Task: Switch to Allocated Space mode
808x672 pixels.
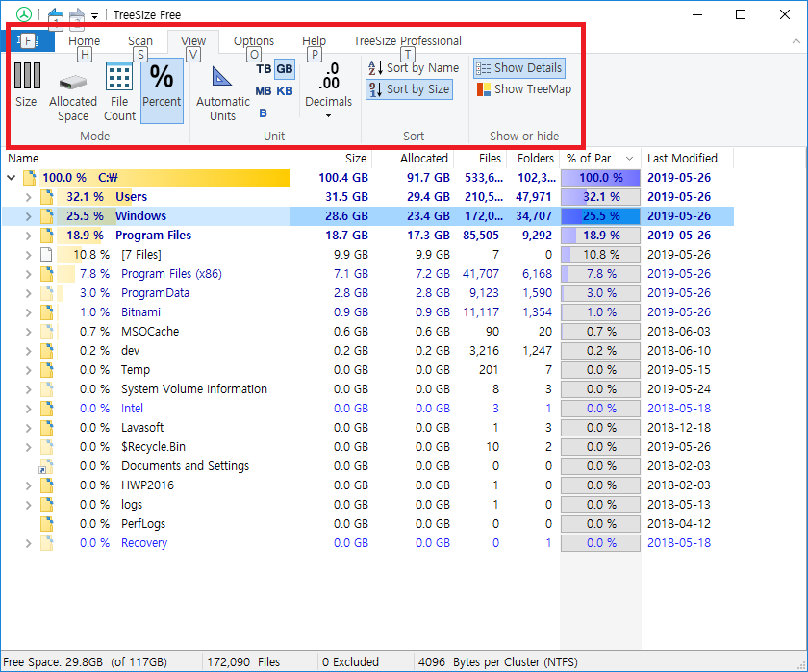Action: [73, 90]
